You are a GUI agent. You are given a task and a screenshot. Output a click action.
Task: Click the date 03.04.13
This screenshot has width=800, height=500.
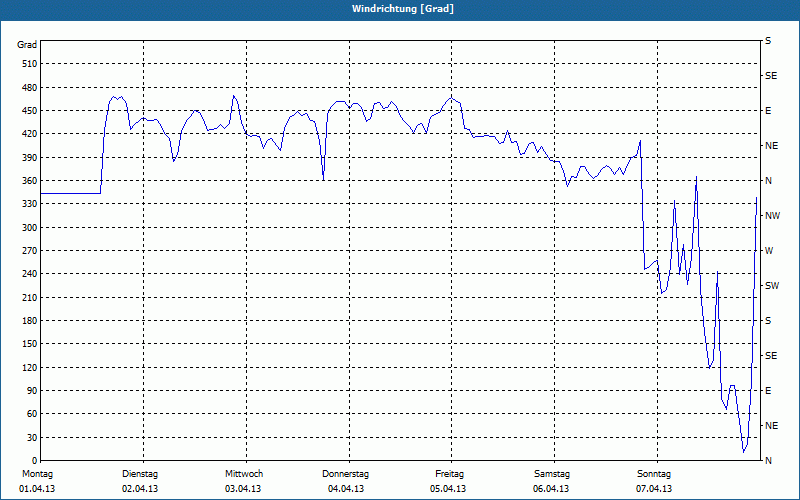[x=243, y=489]
